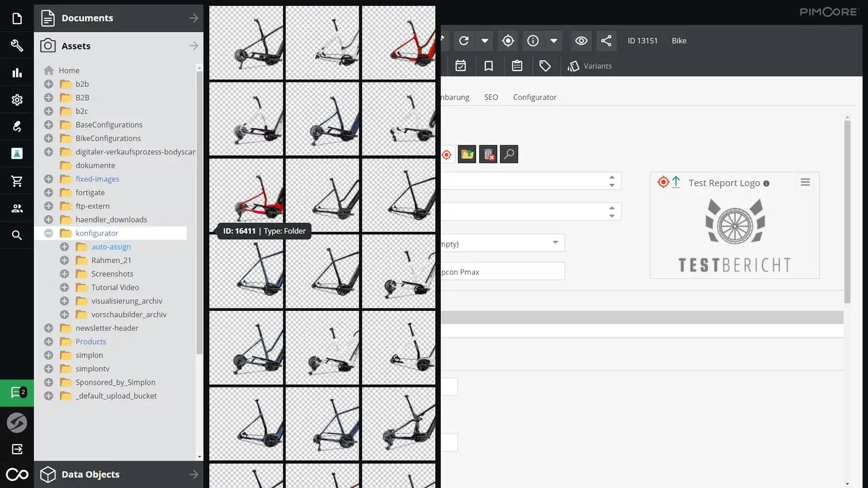Click the Test Report Logo info tooltip icon
Viewport: 868px width, 488px height.
(x=766, y=183)
